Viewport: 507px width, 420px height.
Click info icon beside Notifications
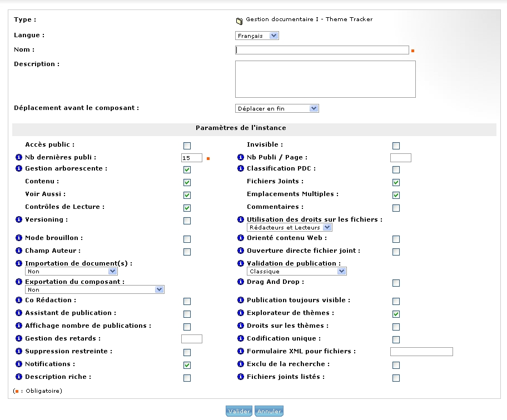pos(19,364)
